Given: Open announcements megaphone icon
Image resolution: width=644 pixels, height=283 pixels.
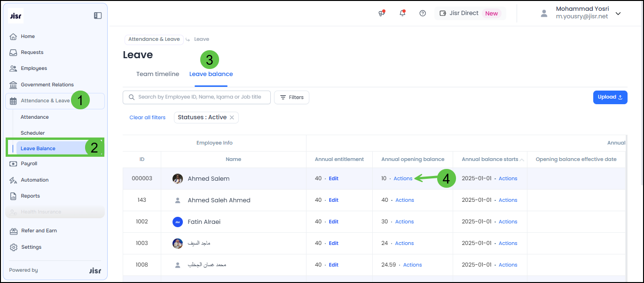Looking at the screenshot, I should click(382, 13).
